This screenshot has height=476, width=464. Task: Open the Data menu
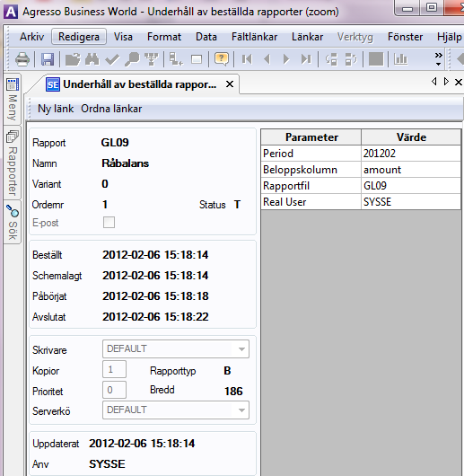pos(206,37)
